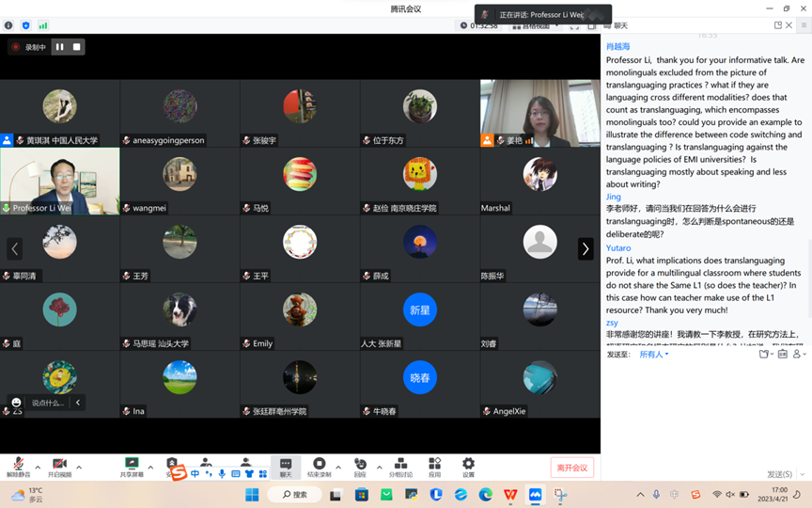
Task: Select the Emily participant tile
Action: click(x=300, y=316)
